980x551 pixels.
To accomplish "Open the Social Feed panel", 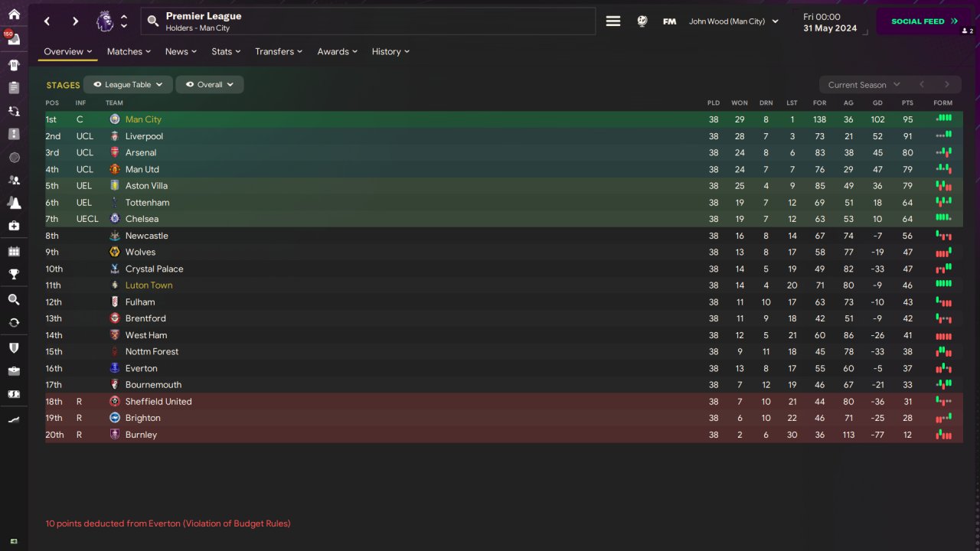I will pos(923,21).
